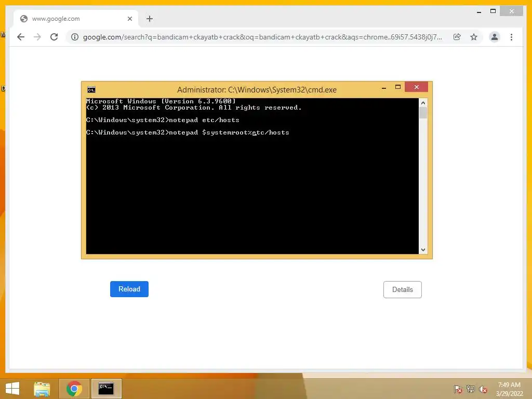The width and height of the screenshot is (532, 399).
Task: Bookmark this tab with the star icon
Action: [474, 37]
